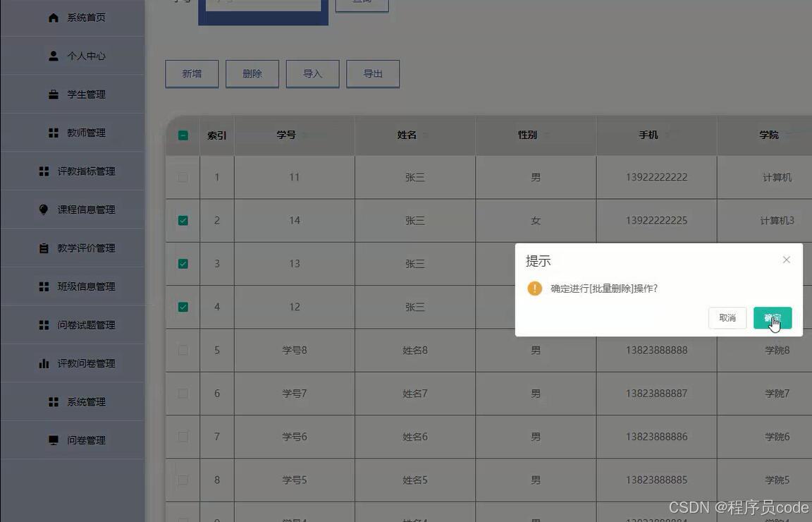Uncheck the checkbox for row 4
Viewport: 812px width, 522px height.
pos(183,307)
